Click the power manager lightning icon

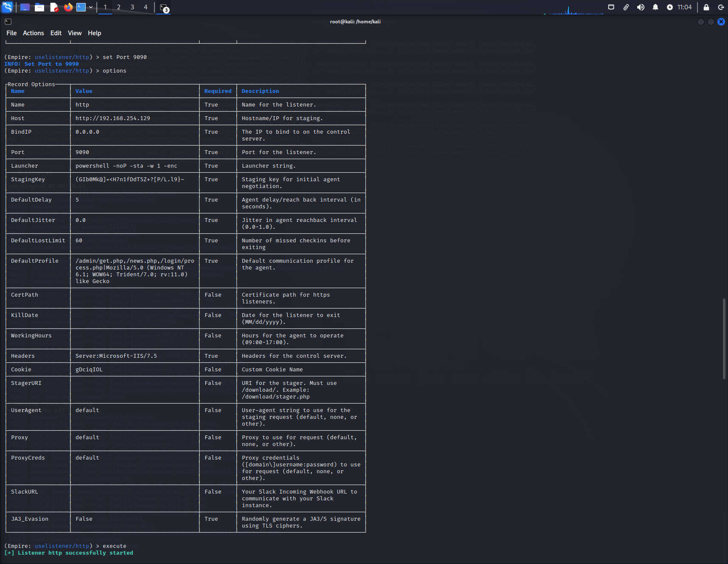670,7
